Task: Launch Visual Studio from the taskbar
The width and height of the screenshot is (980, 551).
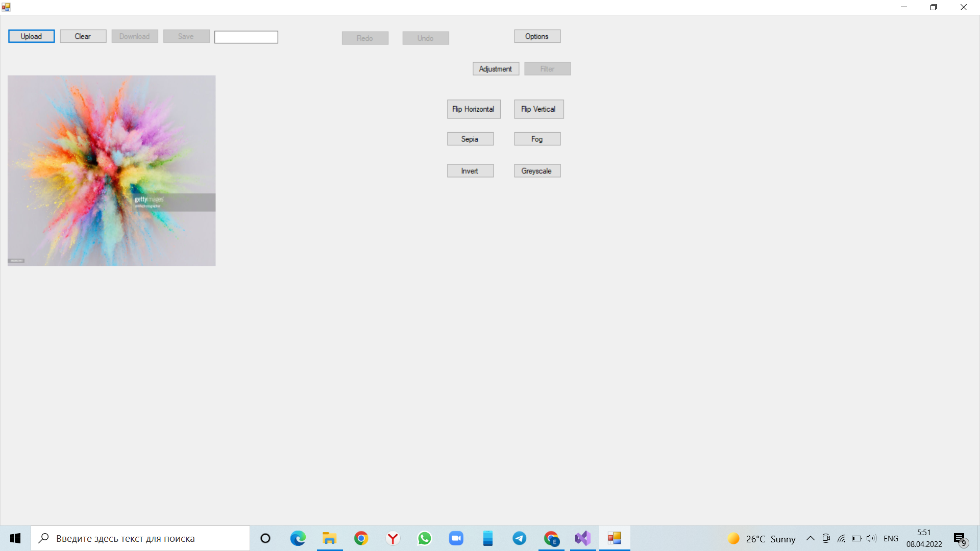Action: (582, 538)
